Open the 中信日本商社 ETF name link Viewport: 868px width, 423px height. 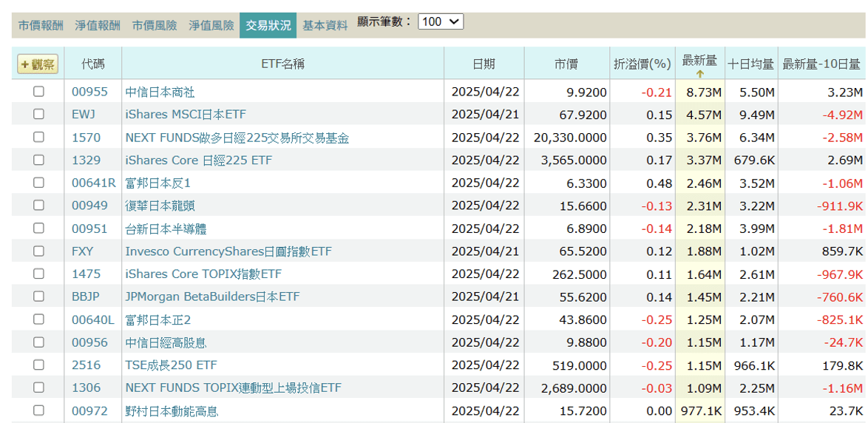pyautogui.click(x=160, y=92)
